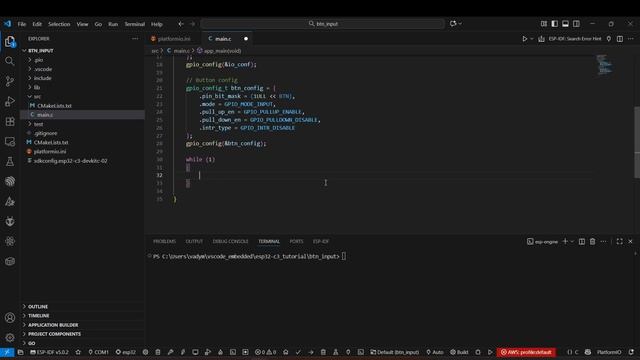
Task: Split the editor right
Action: [620, 39]
